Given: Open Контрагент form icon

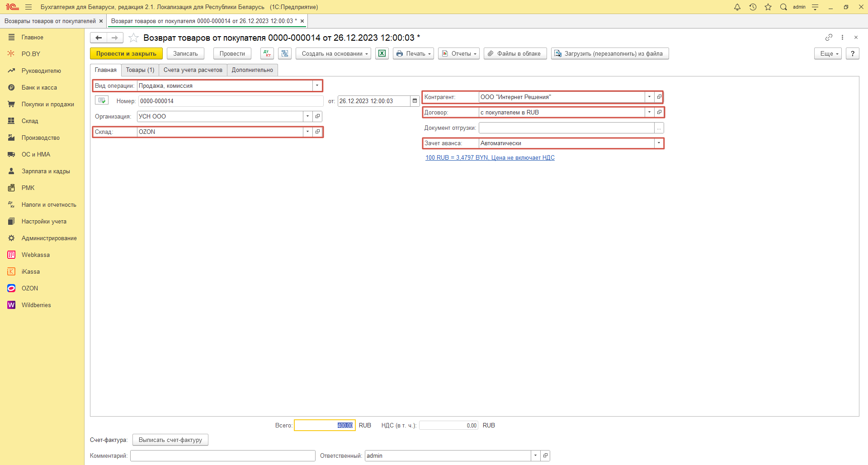Looking at the screenshot, I should point(659,97).
